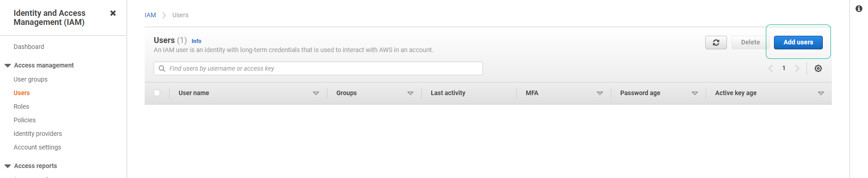Click the info circle icon at top right

[859, 9]
